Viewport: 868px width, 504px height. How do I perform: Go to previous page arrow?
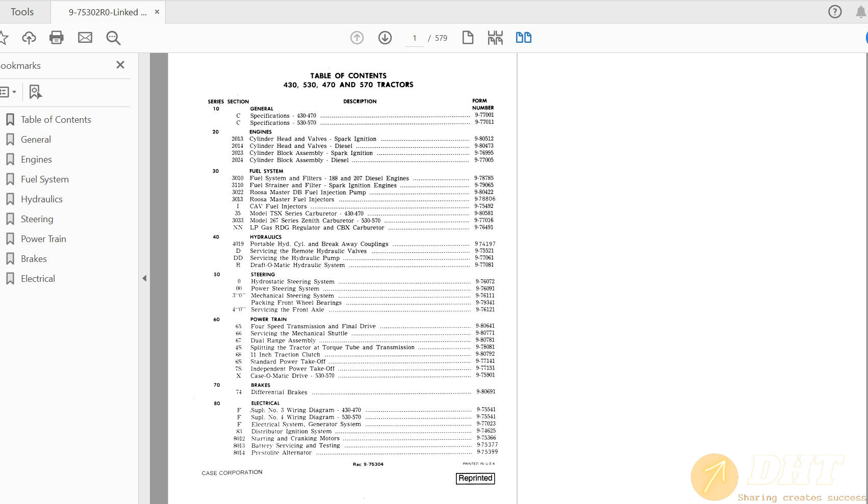coord(357,38)
